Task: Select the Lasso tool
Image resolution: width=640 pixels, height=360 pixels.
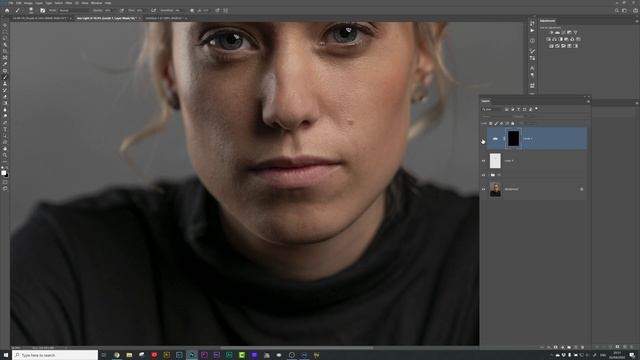Action: pyautogui.click(x=5, y=38)
